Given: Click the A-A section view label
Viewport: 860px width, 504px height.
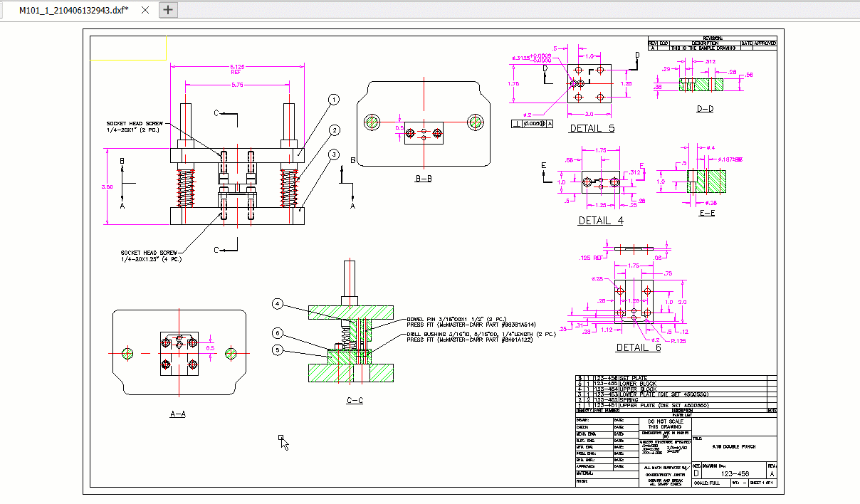Looking at the screenshot, I should point(179,413).
